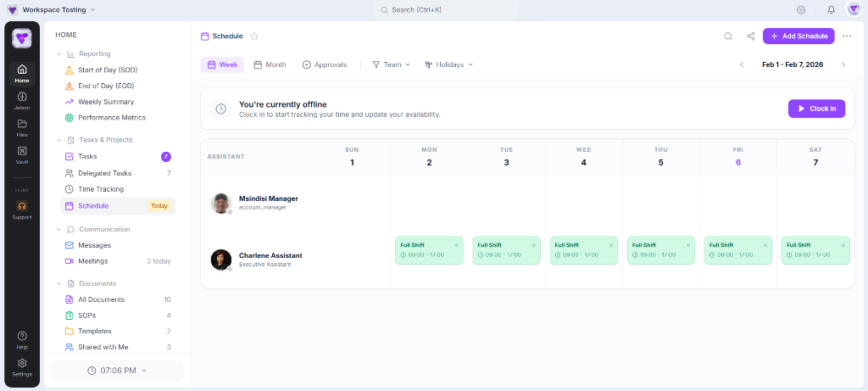
Task: Open Jelson AI in sidebar
Action: 22,101
